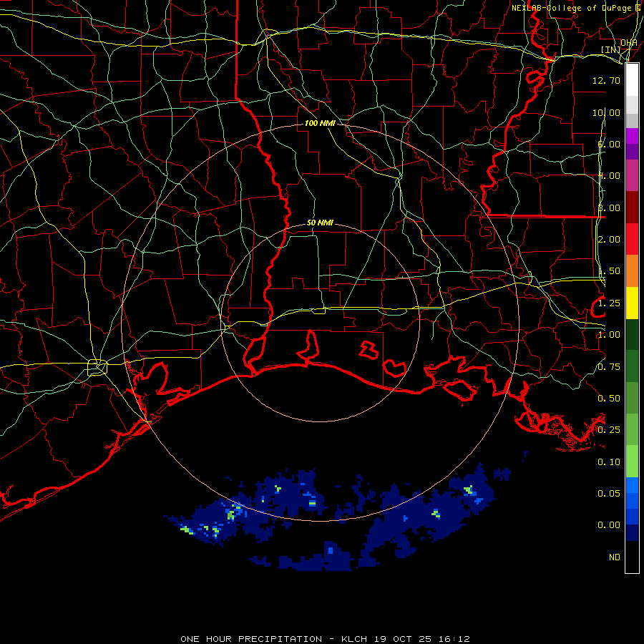644x644 pixels.
Task: Pick the yellow swatch on the color scale
Action: 632,303
